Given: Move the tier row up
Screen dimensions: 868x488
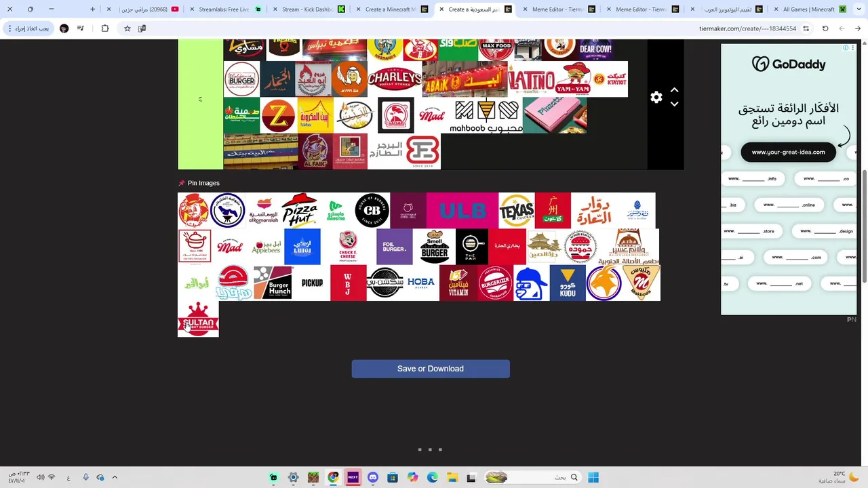Looking at the screenshot, I should click(674, 89).
